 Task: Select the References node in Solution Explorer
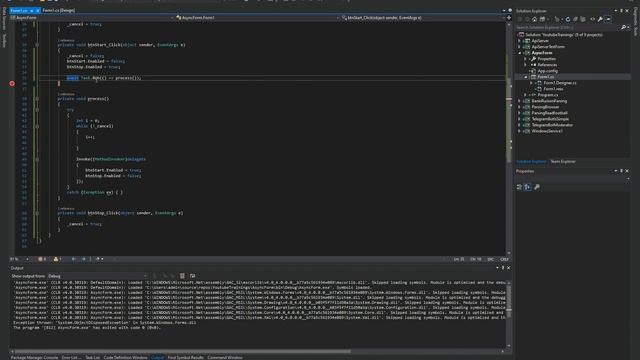point(547,65)
